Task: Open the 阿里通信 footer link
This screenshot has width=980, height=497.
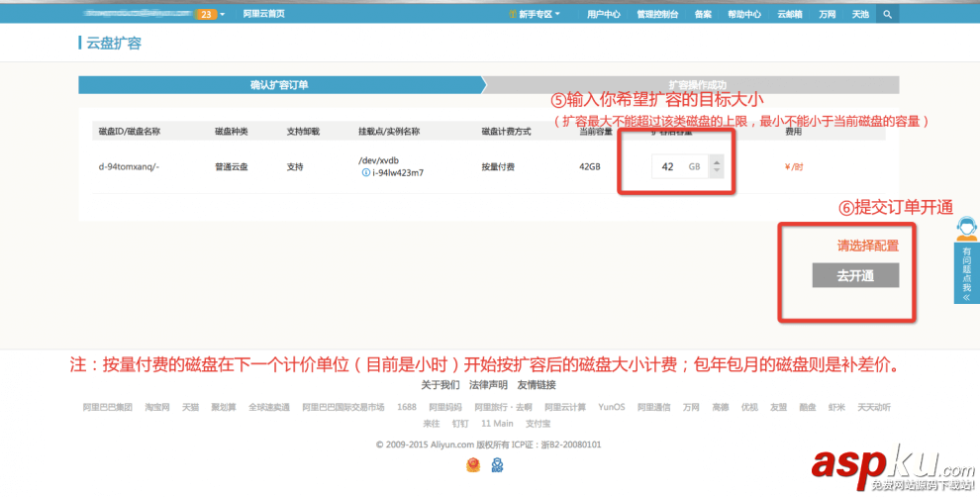Action: [653, 407]
